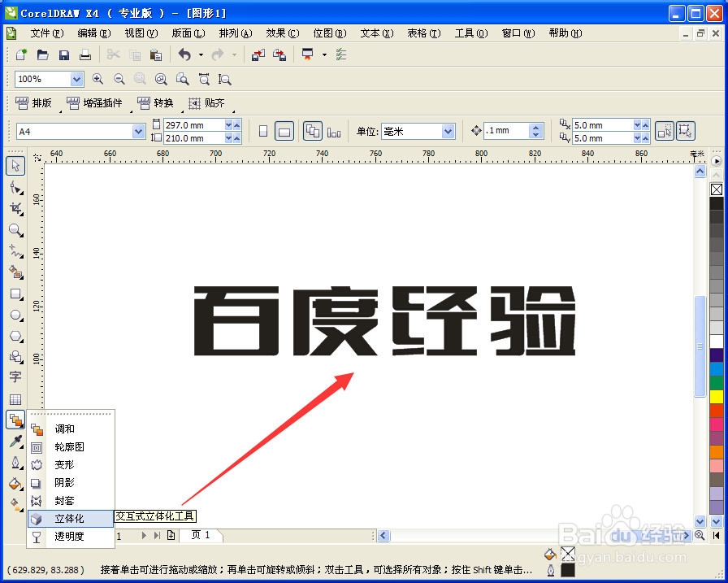This screenshot has width=728, height=583.
Task: Select the Outline pen tool
Action: pos(15,463)
